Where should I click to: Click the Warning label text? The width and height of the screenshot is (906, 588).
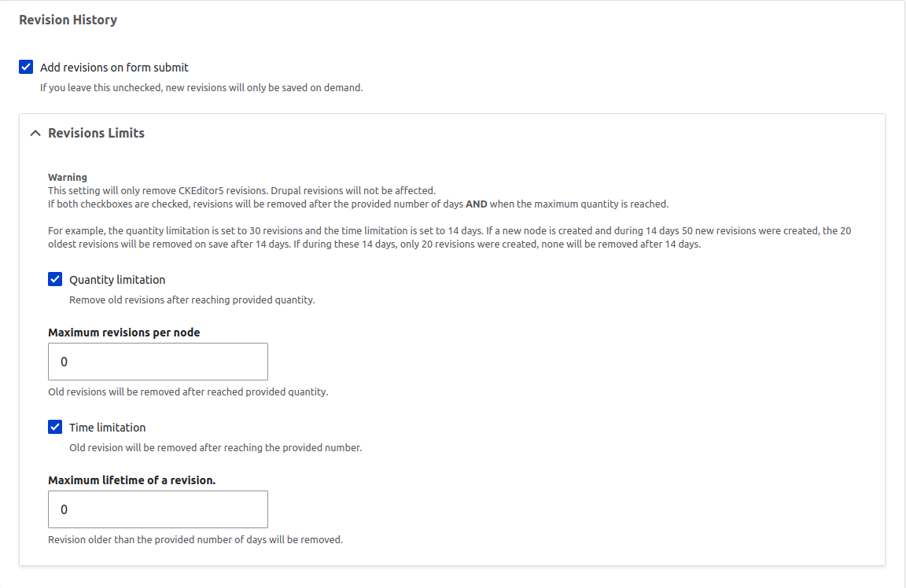click(x=68, y=177)
